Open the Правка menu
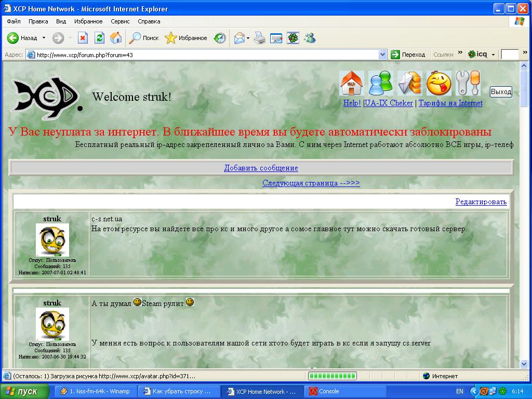 (38, 21)
